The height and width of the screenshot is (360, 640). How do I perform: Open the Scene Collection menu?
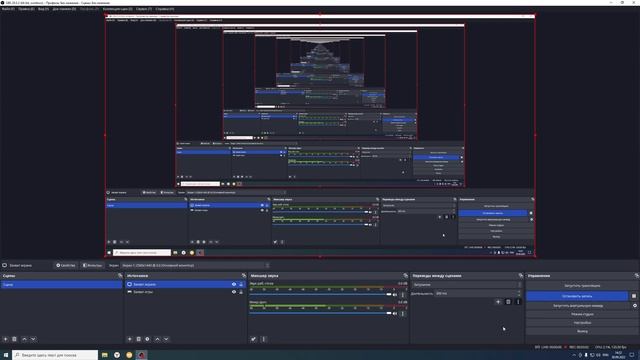(x=118, y=9)
